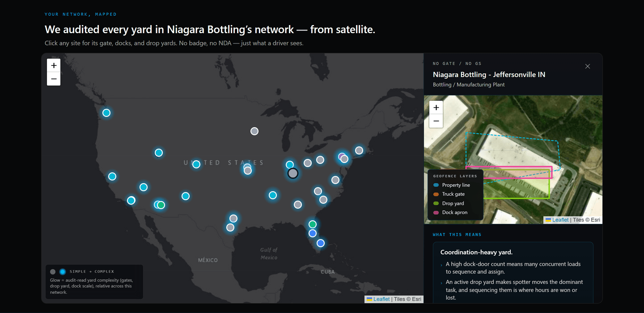
Task: Click the active drop yard bullet text
Action: coord(514,290)
